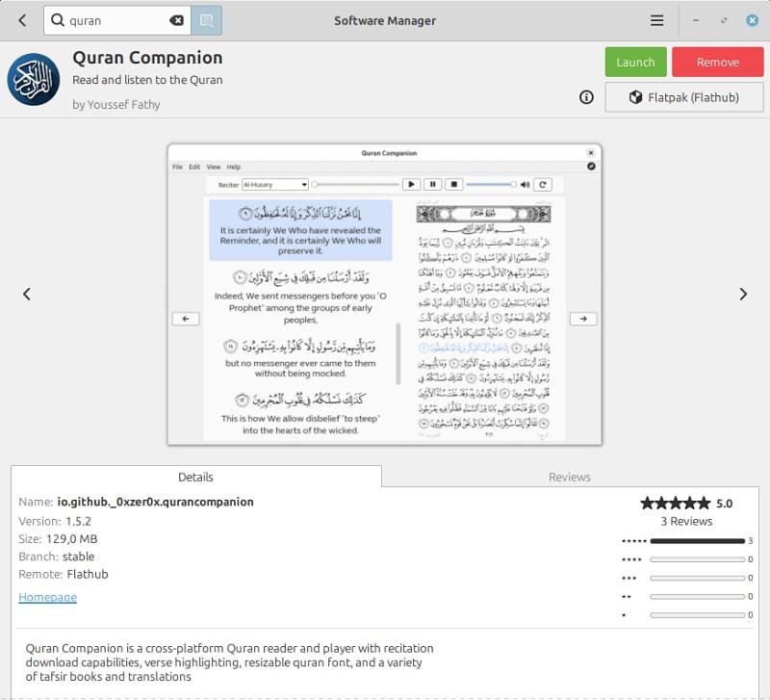Screen dimensions: 770x700
Task: Click the Quran Companion title heading
Action: (x=147, y=58)
